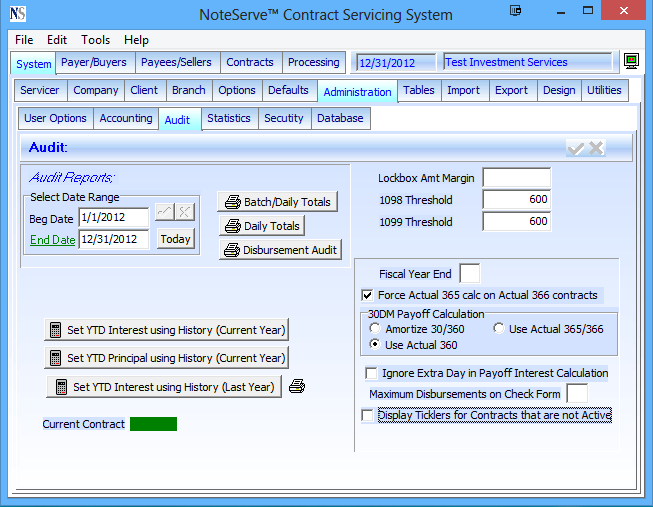Set the End Date to Today
This screenshot has height=507, width=653.
[x=175, y=239]
